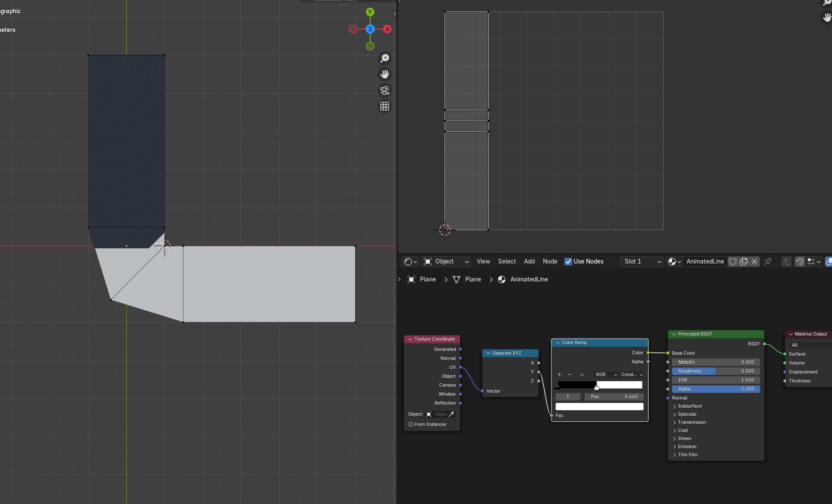This screenshot has width=832, height=504.
Task: Click the grid overlay toggle icon
Action: point(385,107)
